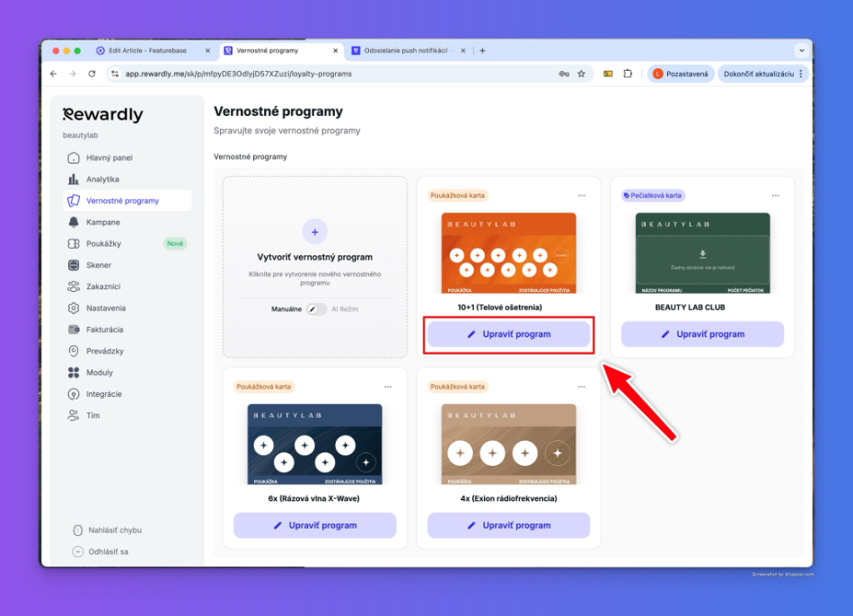
Task: Reload the current page
Action: pos(92,74)
